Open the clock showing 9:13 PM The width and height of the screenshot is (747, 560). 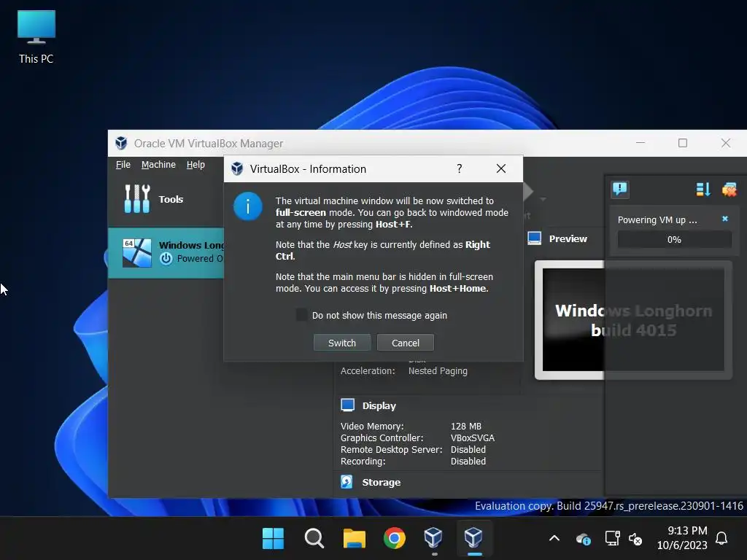[682, 538]
